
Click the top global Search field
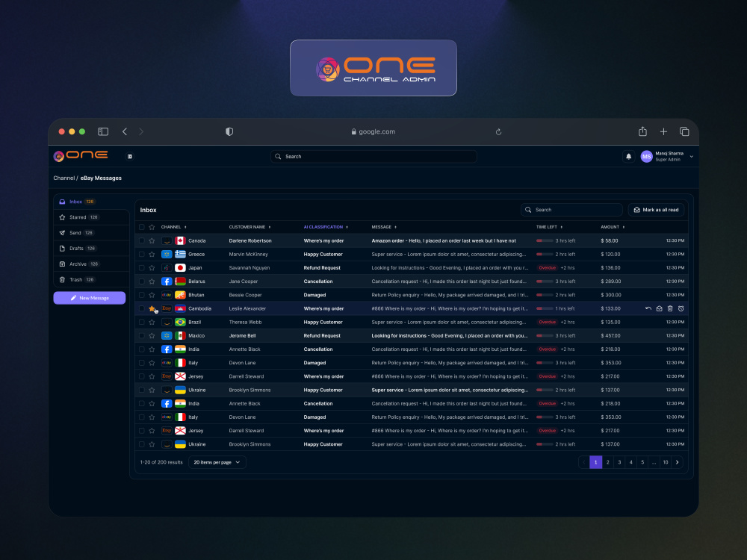[x=373, y=156]
